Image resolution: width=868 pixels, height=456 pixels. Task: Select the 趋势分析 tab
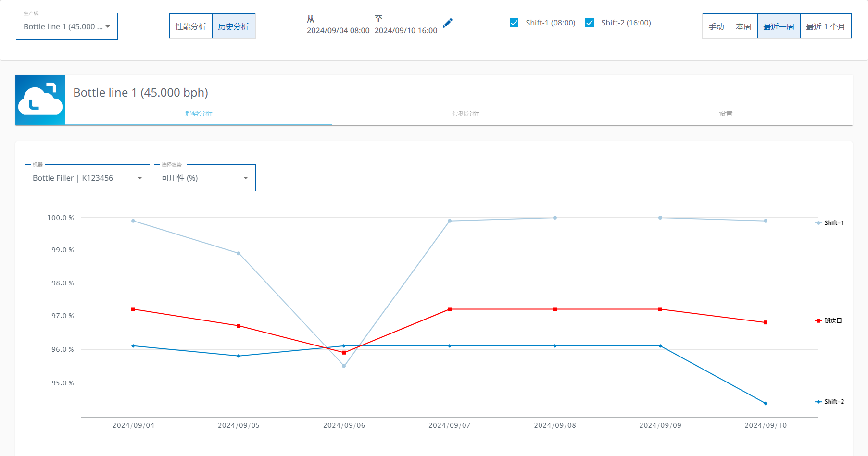pos(199,113)
